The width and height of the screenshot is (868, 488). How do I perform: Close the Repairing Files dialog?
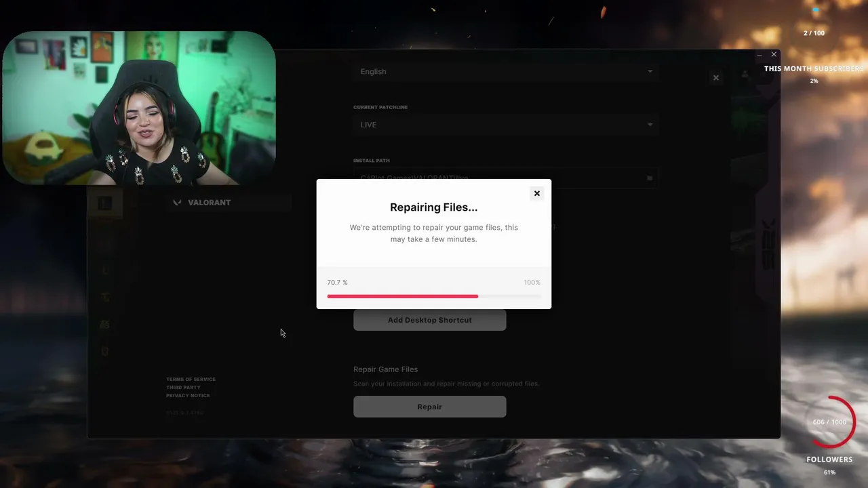point(536,193)
